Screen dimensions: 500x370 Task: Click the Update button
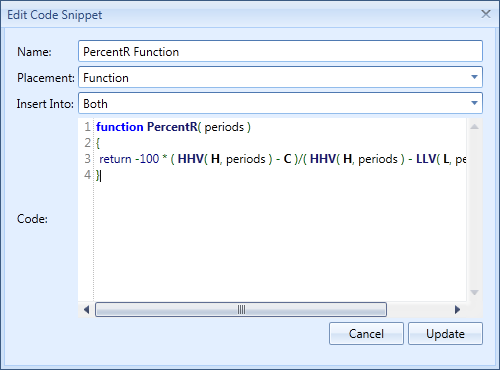tap(445, 333)
